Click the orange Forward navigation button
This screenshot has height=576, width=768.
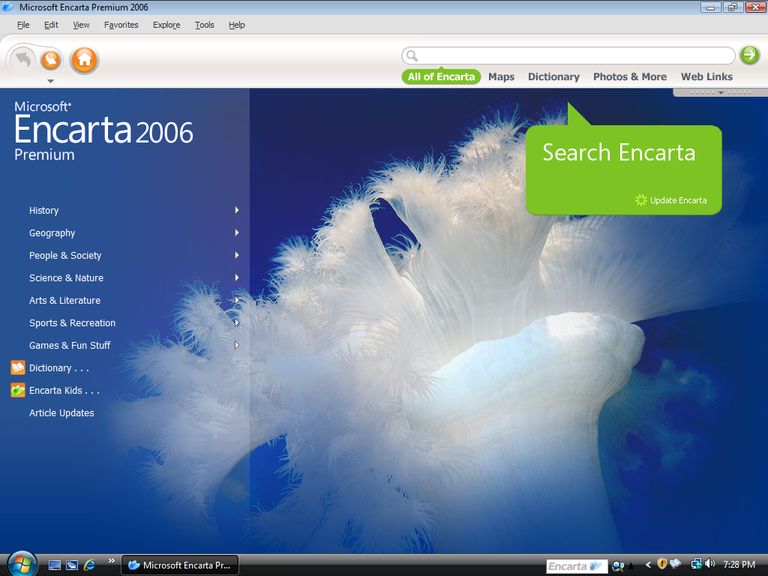point(50,60)
